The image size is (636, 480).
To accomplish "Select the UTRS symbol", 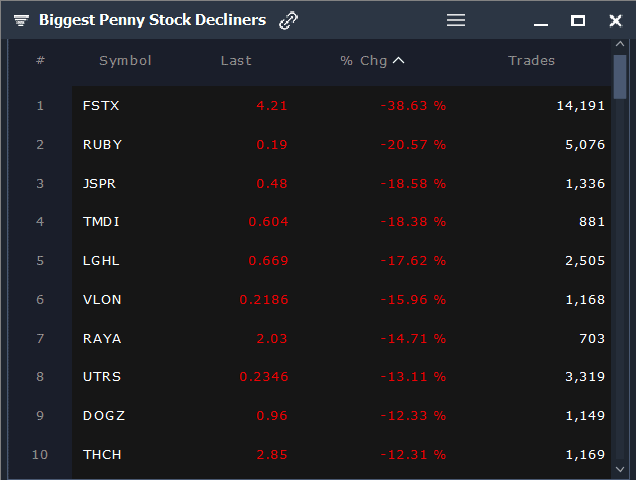I will [x=102, y=377].
